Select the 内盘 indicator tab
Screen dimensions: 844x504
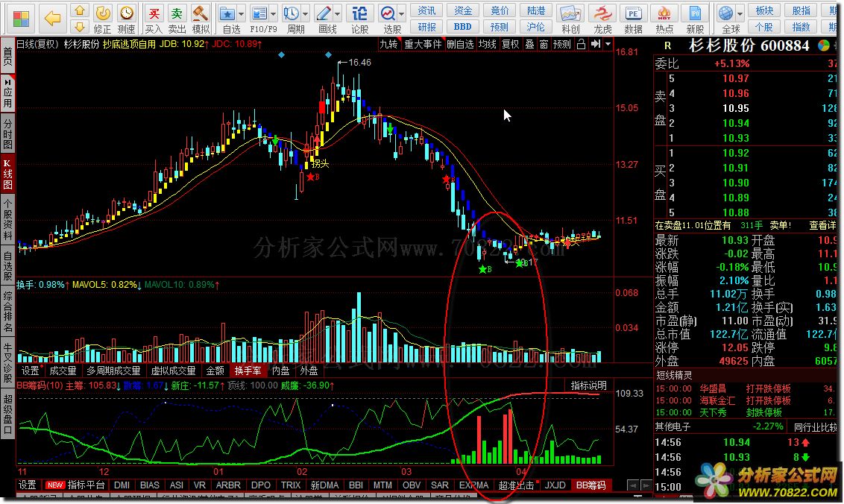(x=281, y=371)
